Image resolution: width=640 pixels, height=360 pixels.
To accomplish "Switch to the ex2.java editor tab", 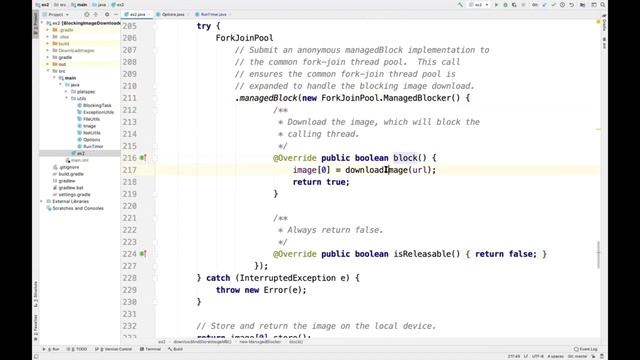I will coord(137,14).
